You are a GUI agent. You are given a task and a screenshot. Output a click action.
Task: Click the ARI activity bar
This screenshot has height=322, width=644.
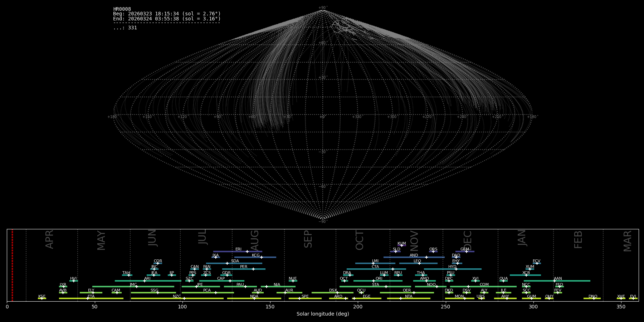coord(148,281)
